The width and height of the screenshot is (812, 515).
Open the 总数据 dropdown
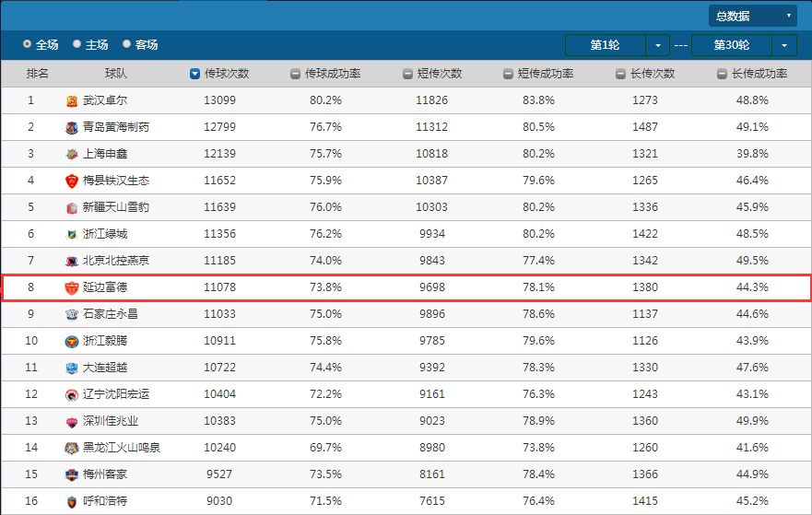click(x=752, y=16)
